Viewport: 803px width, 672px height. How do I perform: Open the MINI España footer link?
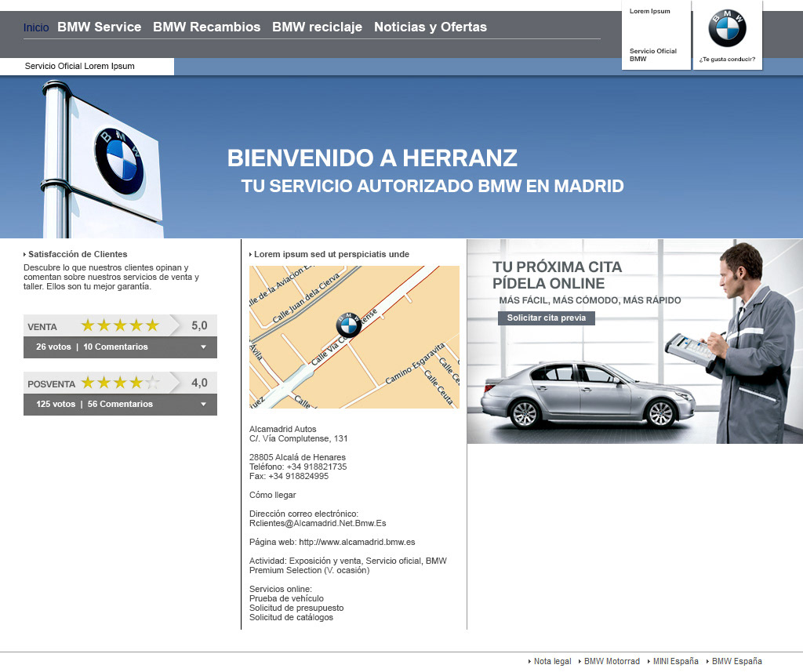(x=675, y=661)
